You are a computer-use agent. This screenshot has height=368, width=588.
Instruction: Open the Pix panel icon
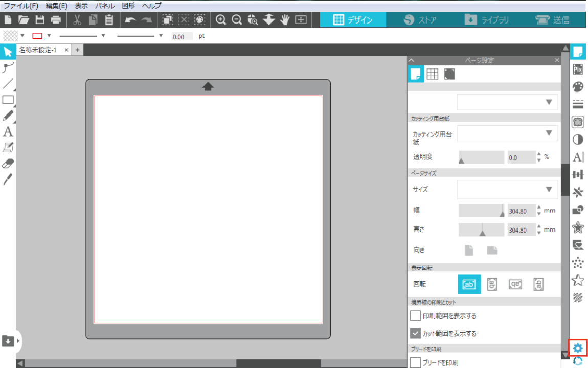(578, 69)
